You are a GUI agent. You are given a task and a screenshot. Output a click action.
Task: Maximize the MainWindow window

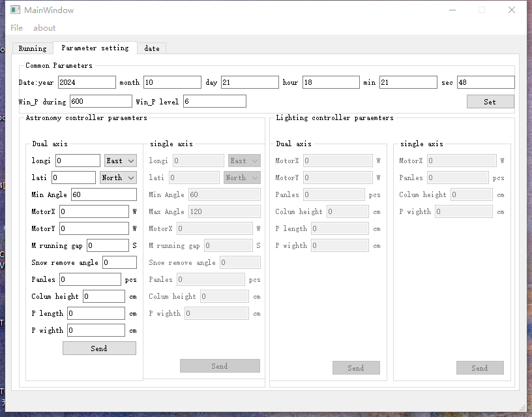point(482,10)
